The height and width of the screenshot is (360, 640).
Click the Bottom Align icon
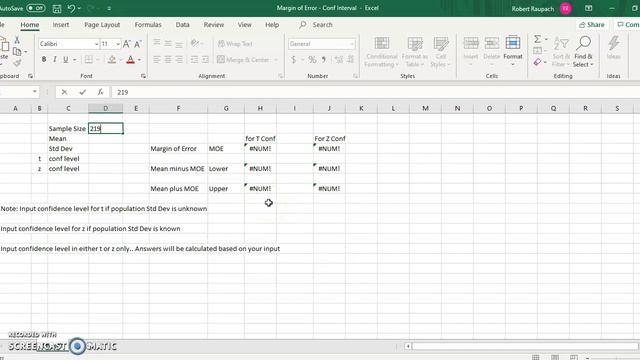pyautogui.click(x=179, y=43)
